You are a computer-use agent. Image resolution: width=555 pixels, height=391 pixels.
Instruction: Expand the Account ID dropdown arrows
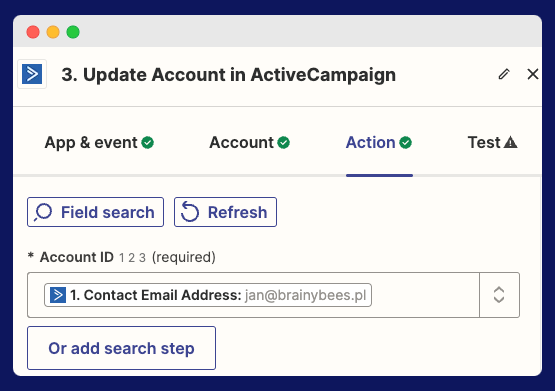499,295
